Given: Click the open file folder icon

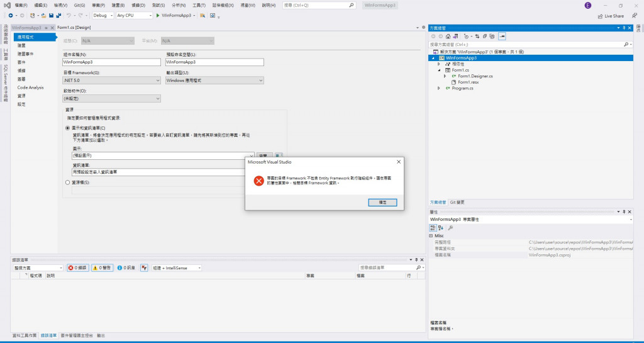Looking at the screenshot, I should [x=43, y=16].
